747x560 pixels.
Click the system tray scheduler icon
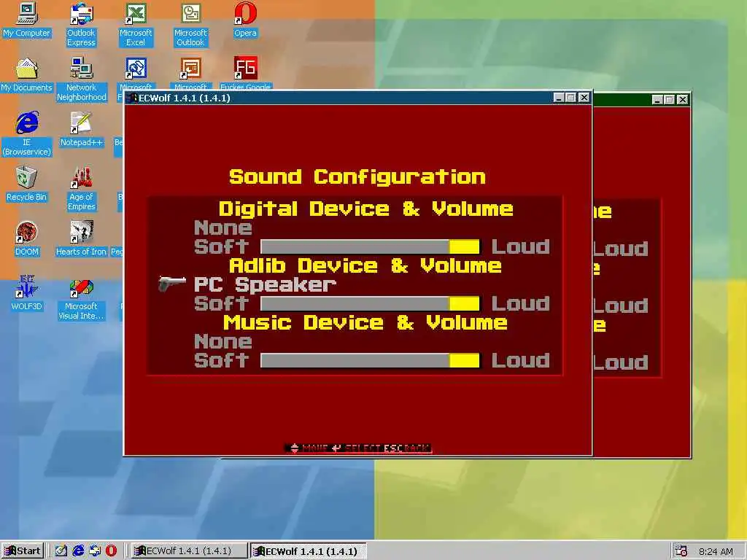click(681, 551)
